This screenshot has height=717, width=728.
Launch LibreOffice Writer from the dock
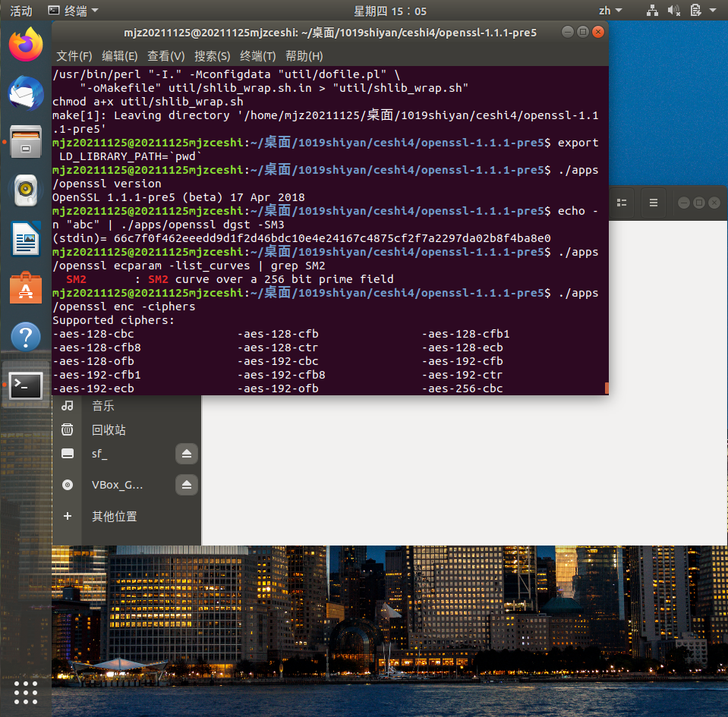tap(26, 239)
